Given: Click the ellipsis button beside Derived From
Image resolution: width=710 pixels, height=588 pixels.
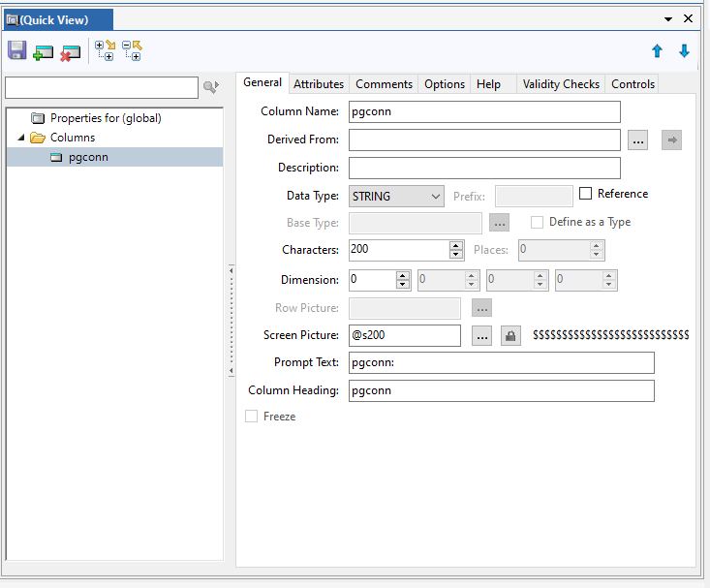Looking at the screenshot, I should click(x=637, y=140).
